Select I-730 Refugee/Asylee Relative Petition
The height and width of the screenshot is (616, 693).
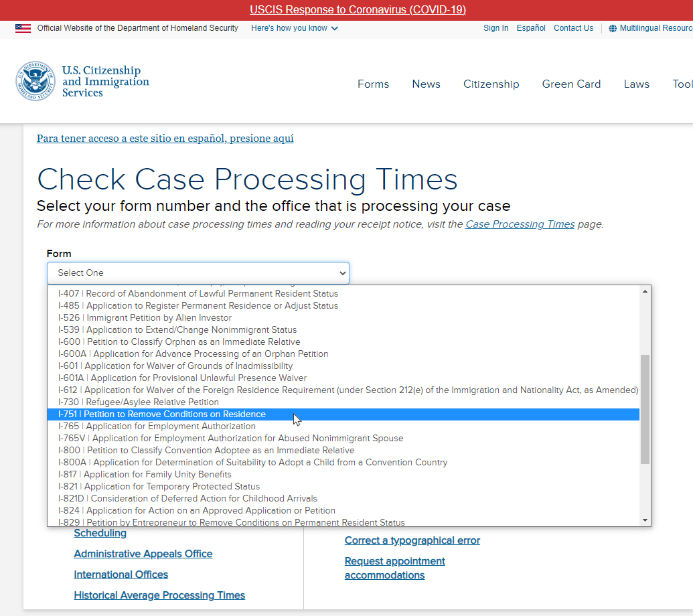click(x=343, y=402)
